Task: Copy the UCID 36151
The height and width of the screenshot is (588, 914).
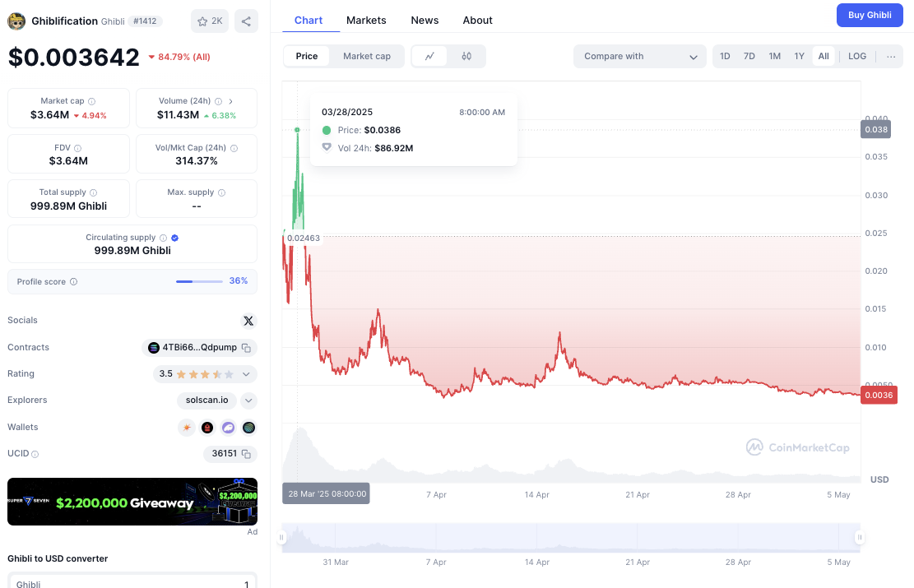Action: [247, 454]
